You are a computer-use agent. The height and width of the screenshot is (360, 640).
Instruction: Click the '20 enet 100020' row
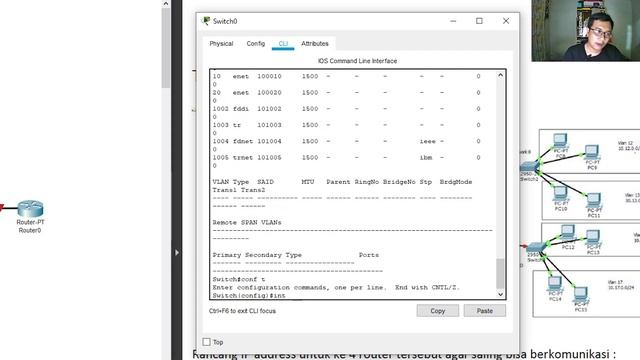(x=346, y=93)
